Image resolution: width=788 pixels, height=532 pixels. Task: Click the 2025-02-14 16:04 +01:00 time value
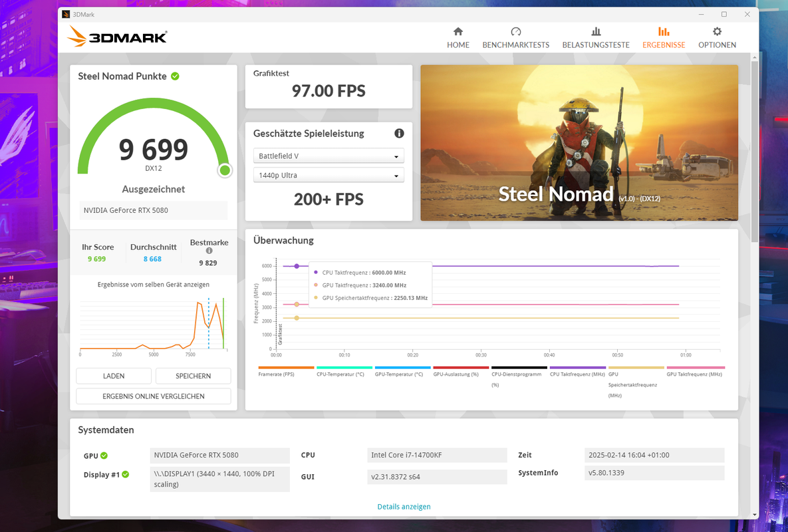tap(654, 455)
